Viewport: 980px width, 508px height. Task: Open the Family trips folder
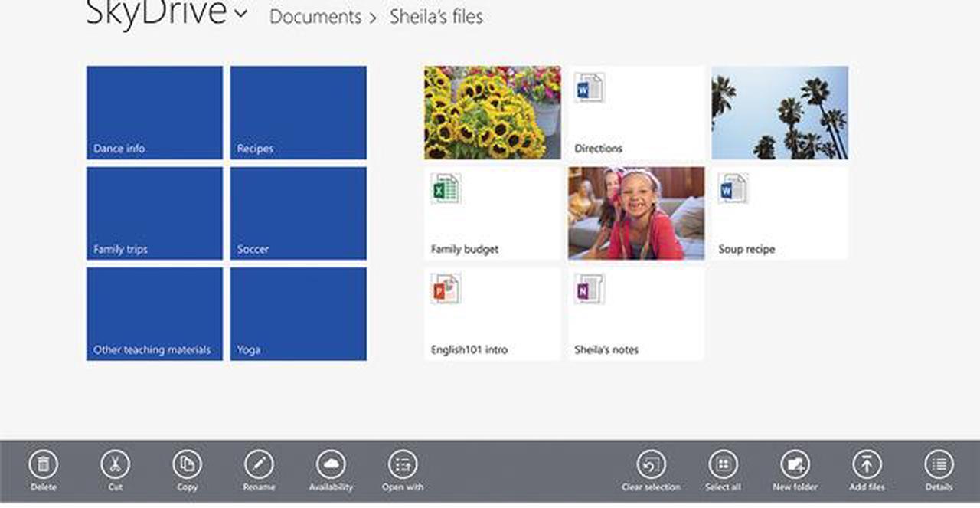155,213
